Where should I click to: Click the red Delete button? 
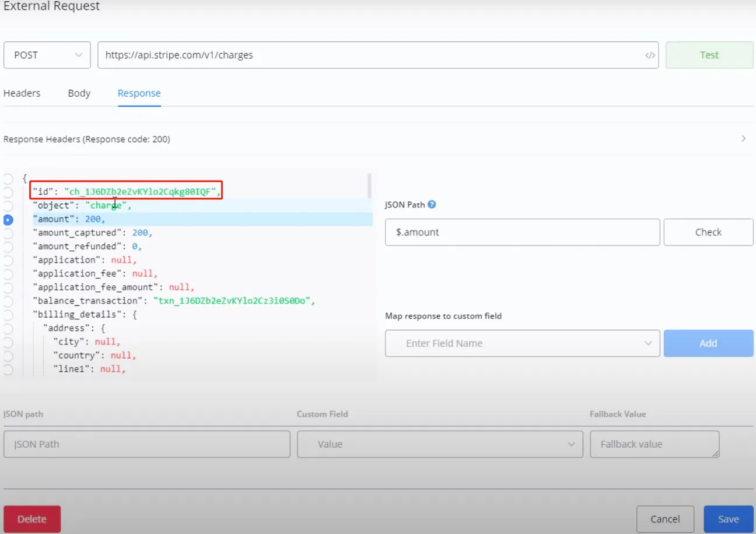point(32,519)
